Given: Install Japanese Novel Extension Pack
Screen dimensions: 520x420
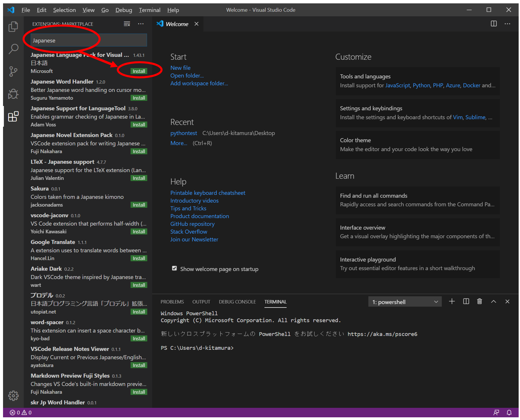Looking at the screenshot, I should (x=139, y=151).
